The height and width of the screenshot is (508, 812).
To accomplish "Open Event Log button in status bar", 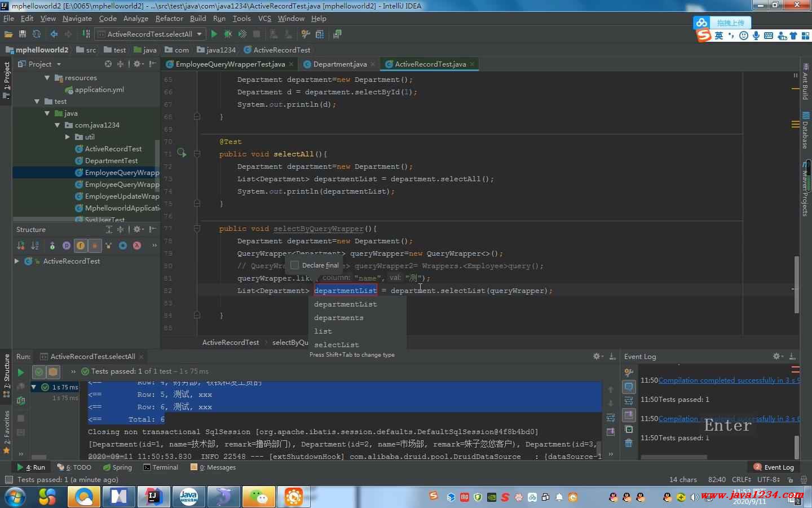I will click(x=774, y=467).
